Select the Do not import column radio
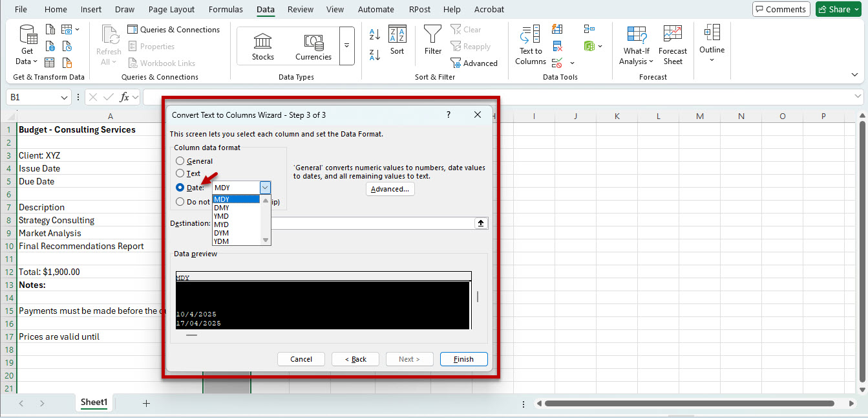This screenshot has height=418, width=868. click(x=180, y=202)
